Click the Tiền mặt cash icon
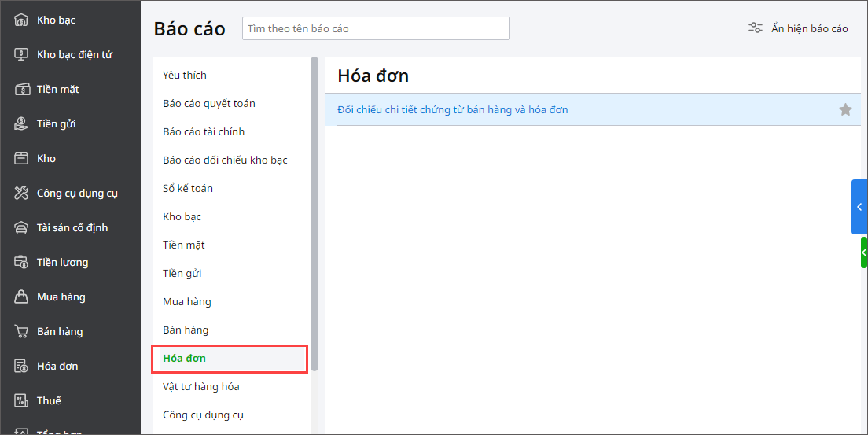Image resolution: width=868 pixels, height=435 pixels. (21, 89)
